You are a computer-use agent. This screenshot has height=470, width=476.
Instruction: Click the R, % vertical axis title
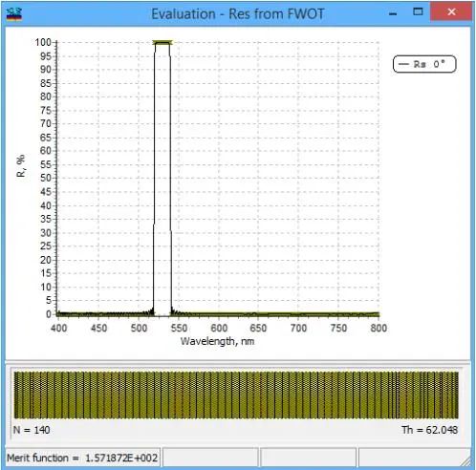click(21, 165)
